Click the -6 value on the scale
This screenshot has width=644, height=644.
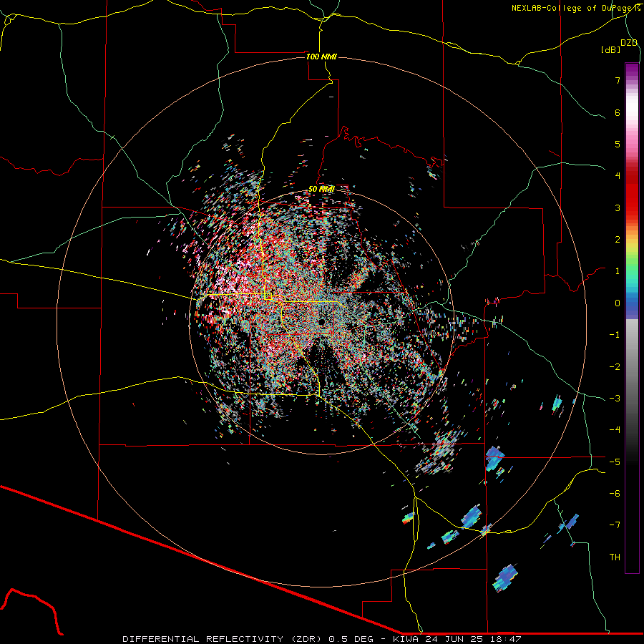pos(615,494)
